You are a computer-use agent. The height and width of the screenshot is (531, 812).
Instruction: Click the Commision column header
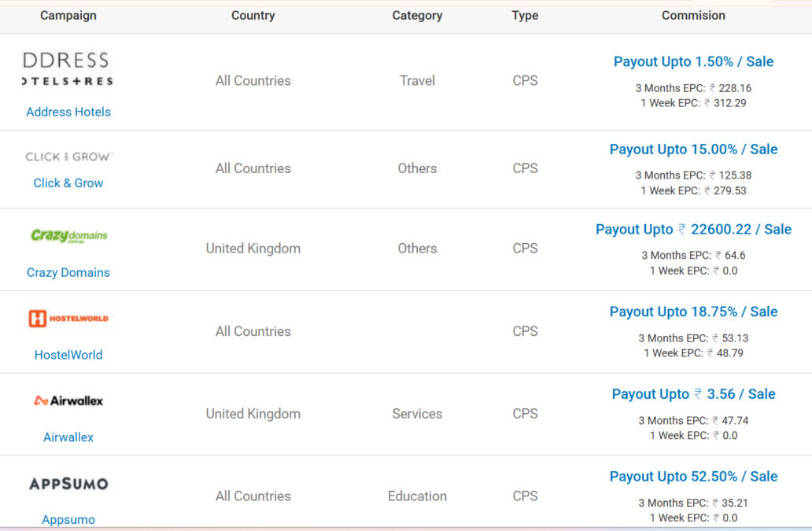pos(693,15)
